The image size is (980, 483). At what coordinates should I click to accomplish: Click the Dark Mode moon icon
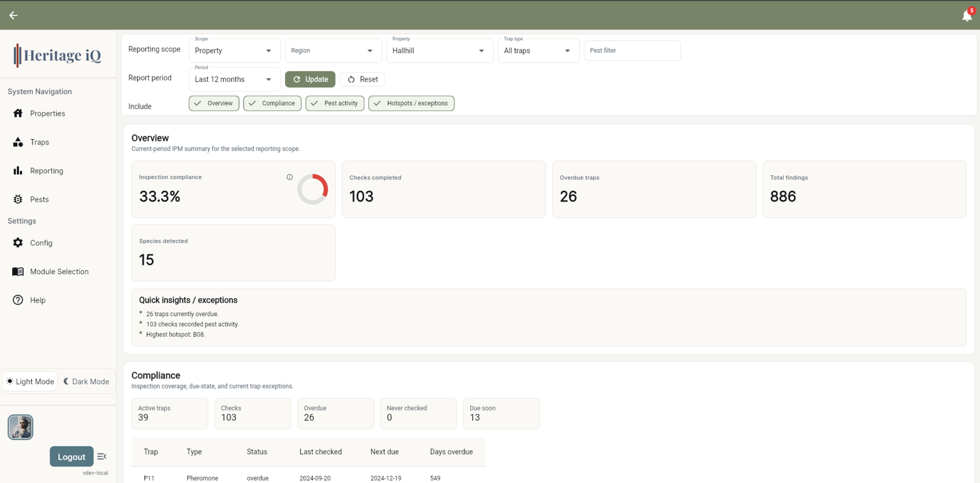(x=66, y=381)
